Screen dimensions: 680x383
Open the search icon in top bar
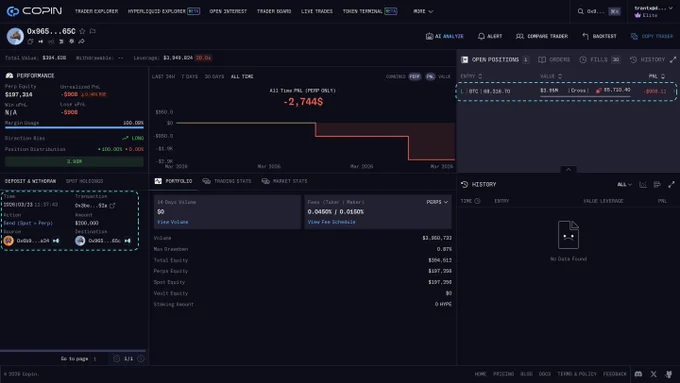coord(580,11)
